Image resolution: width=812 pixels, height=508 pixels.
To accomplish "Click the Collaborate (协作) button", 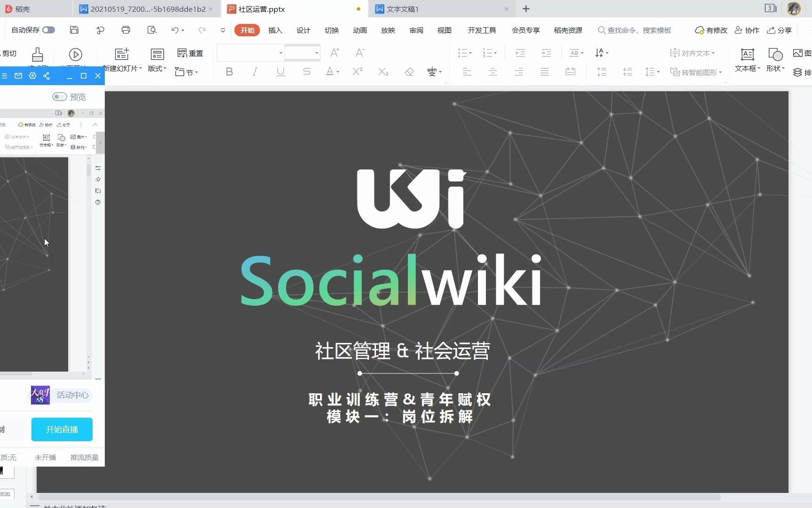I will pyautogui.click(x=747, y=30).
